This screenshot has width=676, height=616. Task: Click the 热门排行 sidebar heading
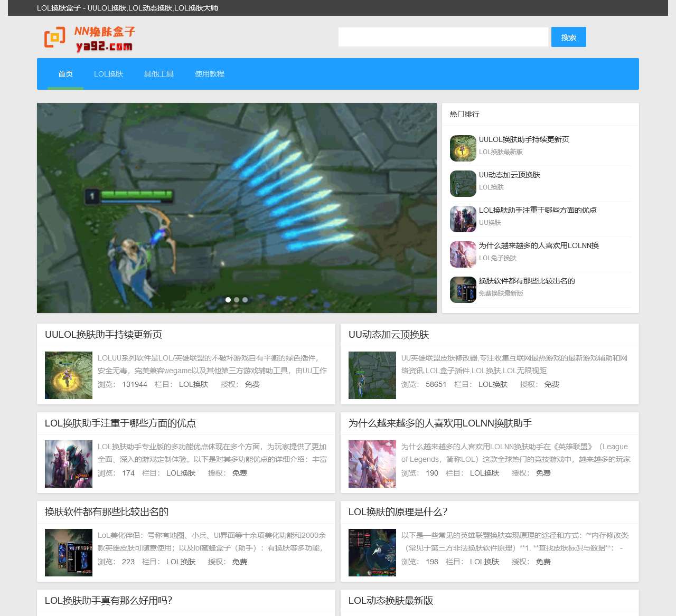click(464, 114)
